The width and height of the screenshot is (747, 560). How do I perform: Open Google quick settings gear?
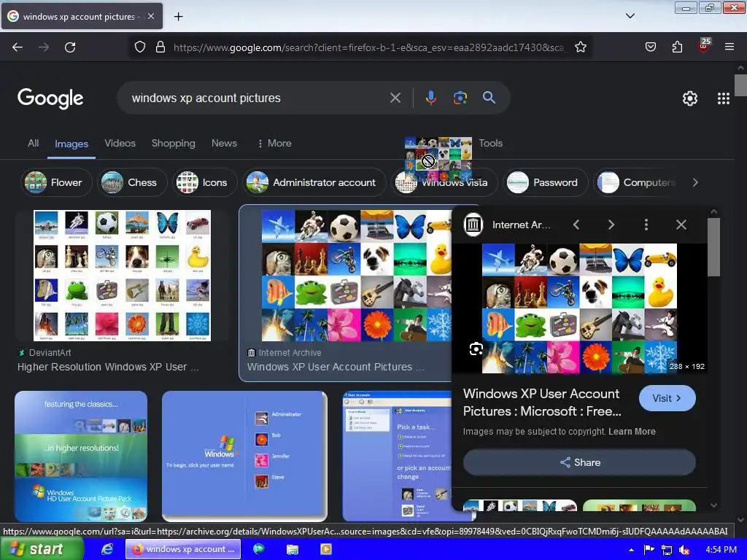point(690,98)
